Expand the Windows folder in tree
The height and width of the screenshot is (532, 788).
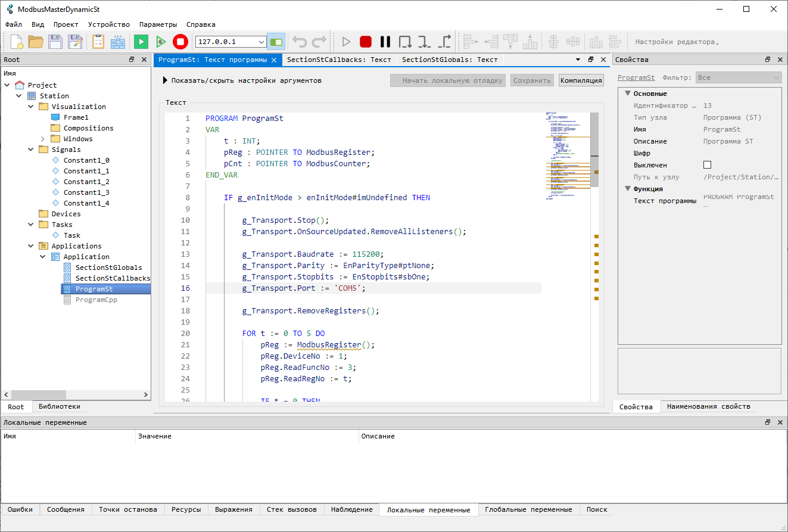point(43,139)
